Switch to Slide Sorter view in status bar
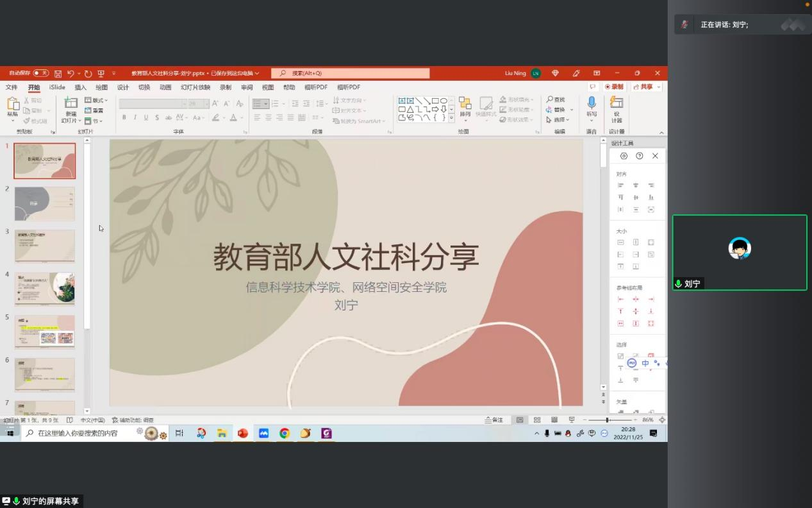812x508 pixels. [x=537, y=420]
